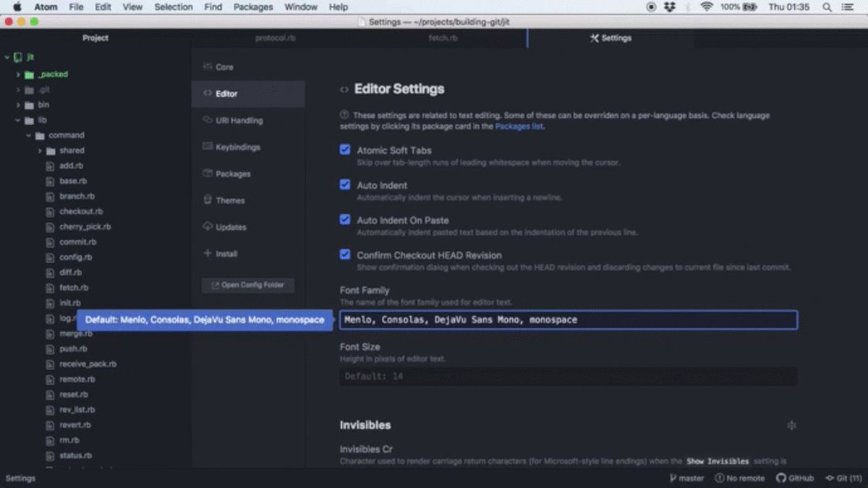
Task: Expand the bin folder
Action: tap(18, 105)
